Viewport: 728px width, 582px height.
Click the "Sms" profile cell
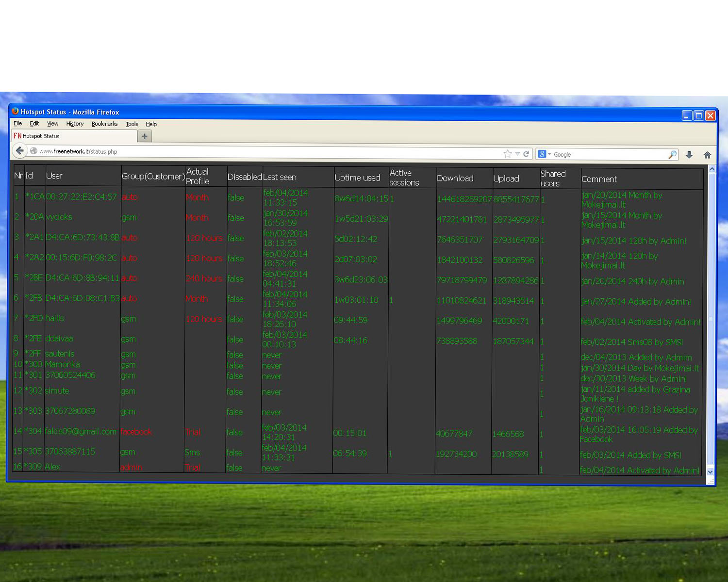192,453
